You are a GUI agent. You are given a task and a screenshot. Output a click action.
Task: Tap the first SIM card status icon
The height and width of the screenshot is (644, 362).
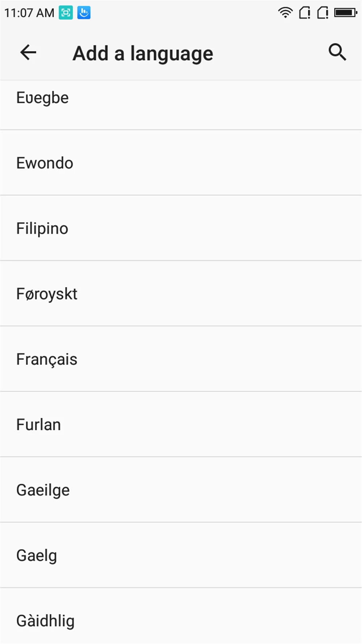pos(304,13)
